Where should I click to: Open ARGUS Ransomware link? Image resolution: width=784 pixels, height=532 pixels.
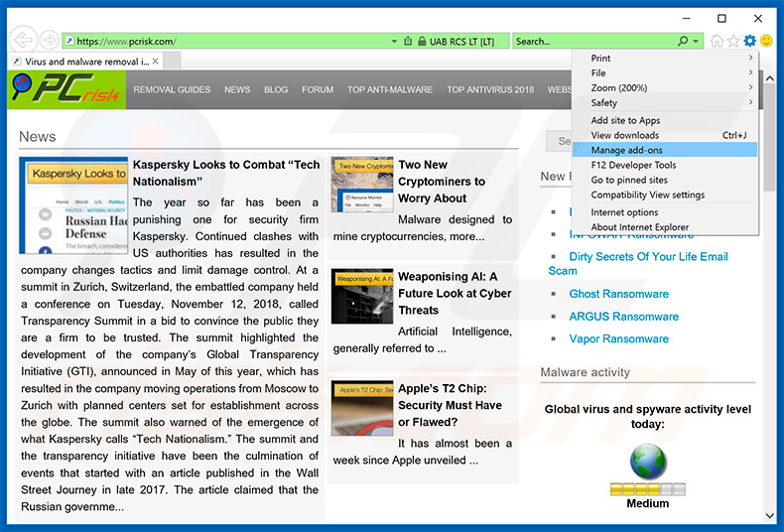[x=623, y=317]
